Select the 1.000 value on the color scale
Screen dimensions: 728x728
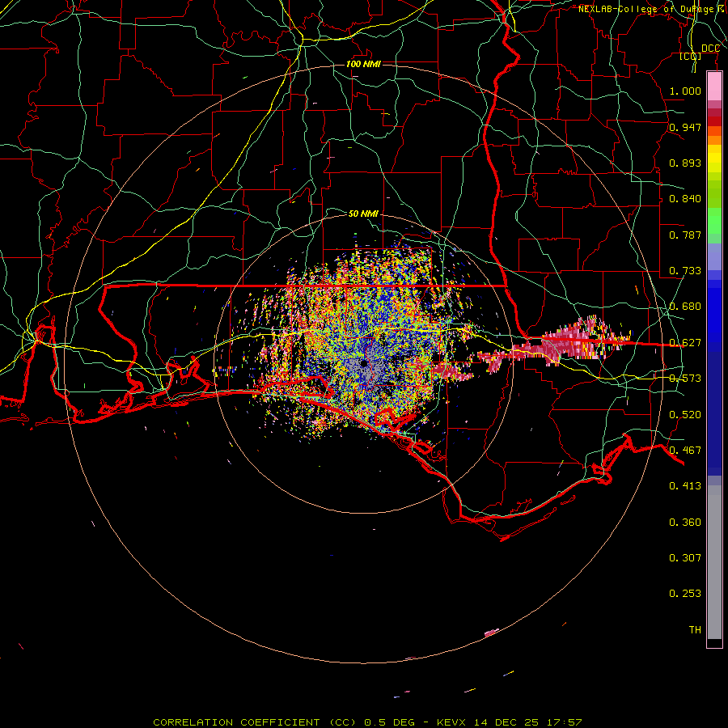[x=685, y=91]
